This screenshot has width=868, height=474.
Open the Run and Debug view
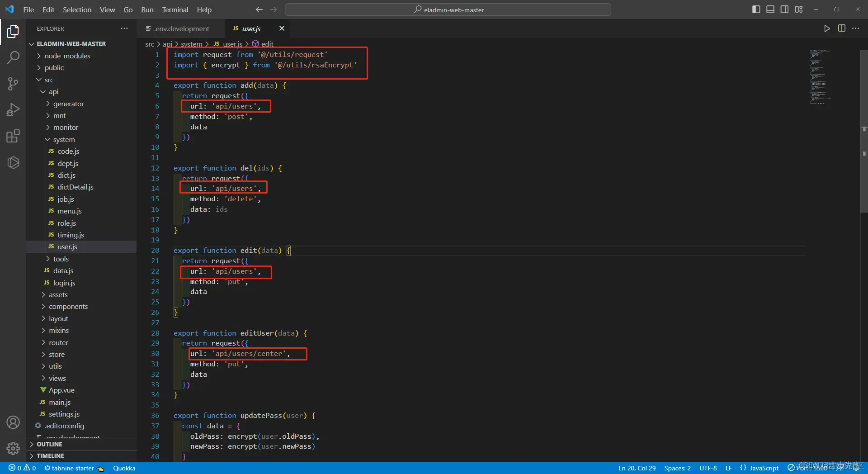coord(13,110)
